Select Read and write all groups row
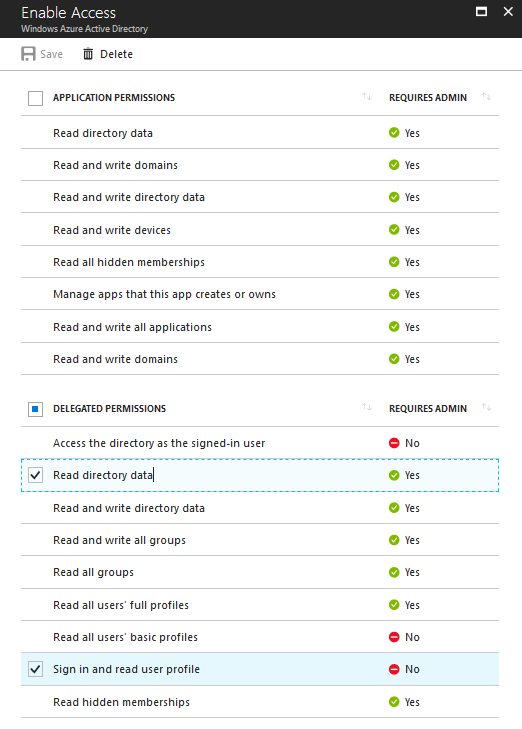 coord(260,540)
